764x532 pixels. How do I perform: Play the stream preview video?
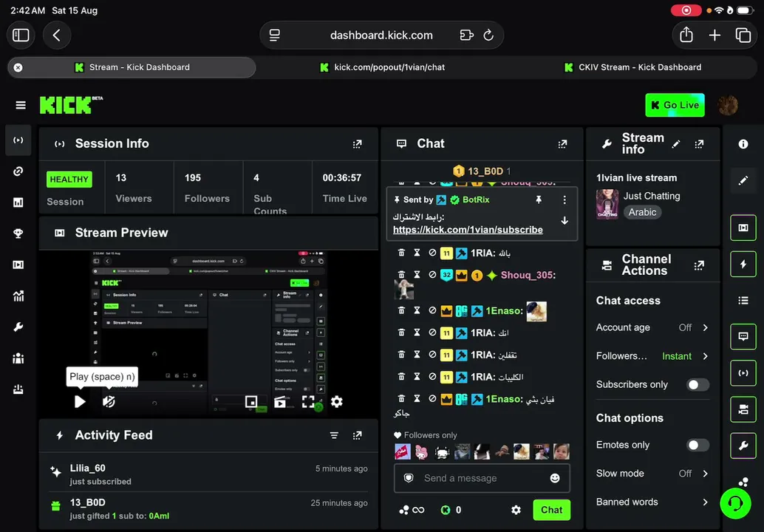point(80,401)
